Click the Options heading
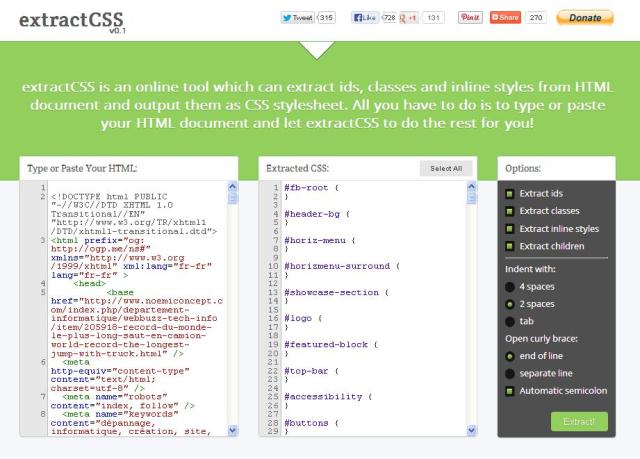 [523, 169]
